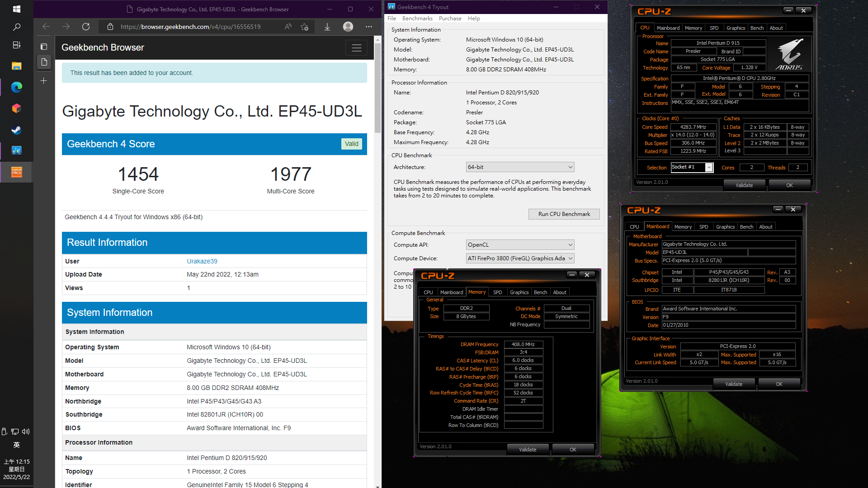Image resolution: width=868 pixels, height=488 pixels.
Task: Switch to Bench tab in top CPU-Z window
Action: pyautogui.click(x=757, y=28)
